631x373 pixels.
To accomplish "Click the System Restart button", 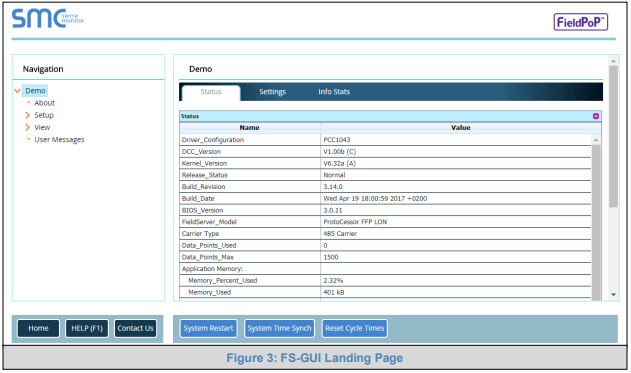I will pyautogui.click(x=208, y=328).
